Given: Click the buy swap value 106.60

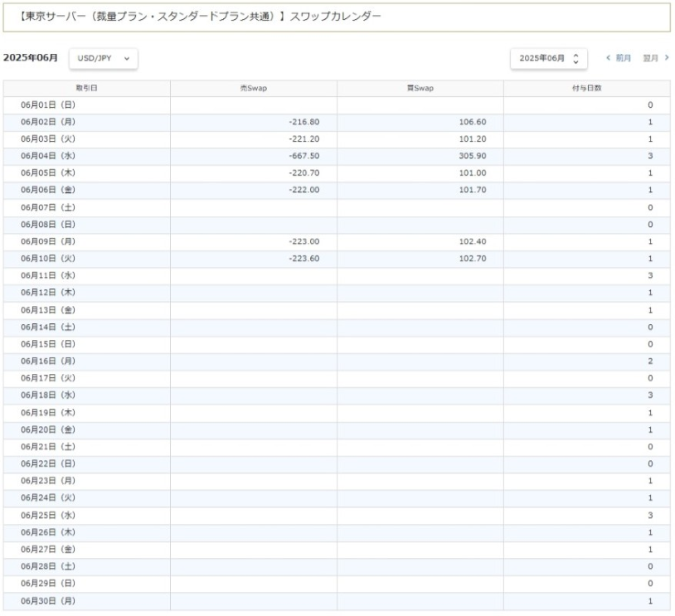Looking at the screenshot, I should click(x=472, y=122).
